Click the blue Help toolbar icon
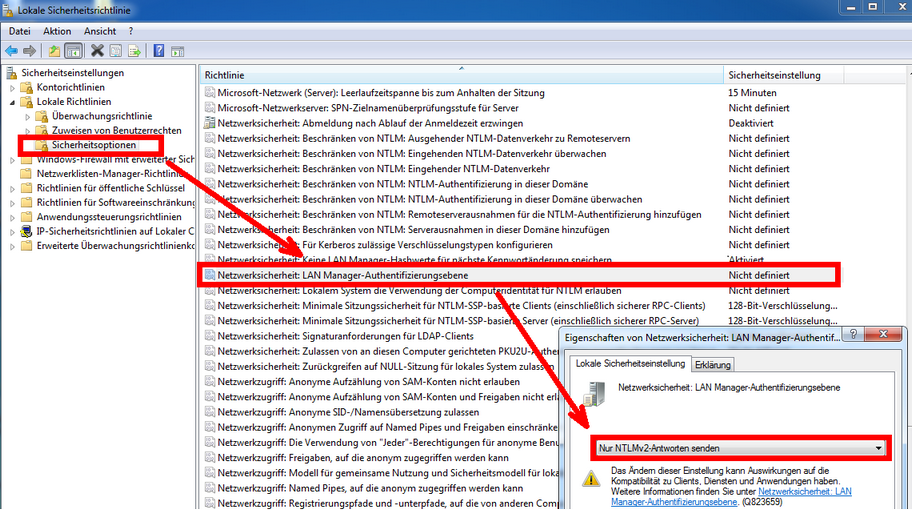The height and width of the screenshot is (510, 912). tap(159, 51)
